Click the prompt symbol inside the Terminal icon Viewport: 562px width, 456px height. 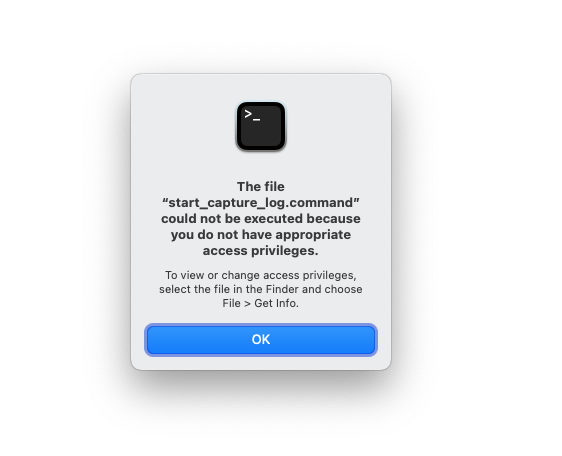(x=252, y=115)
